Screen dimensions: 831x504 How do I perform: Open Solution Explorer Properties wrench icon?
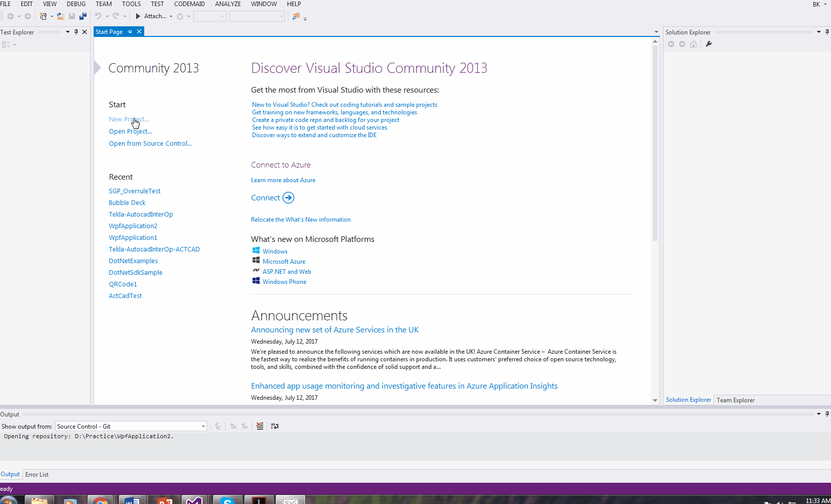click(x=709, y=44)
